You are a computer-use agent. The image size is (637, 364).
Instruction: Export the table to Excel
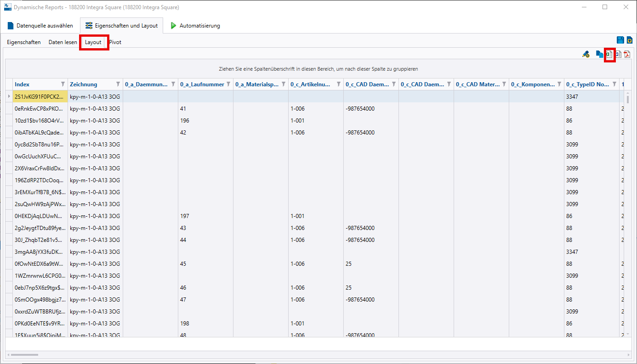(609, 54)
